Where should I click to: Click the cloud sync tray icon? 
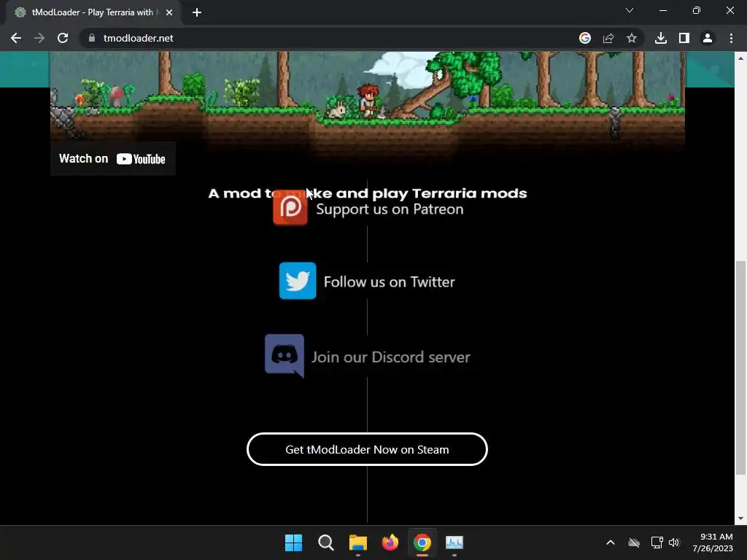click(x=634, y=542)
